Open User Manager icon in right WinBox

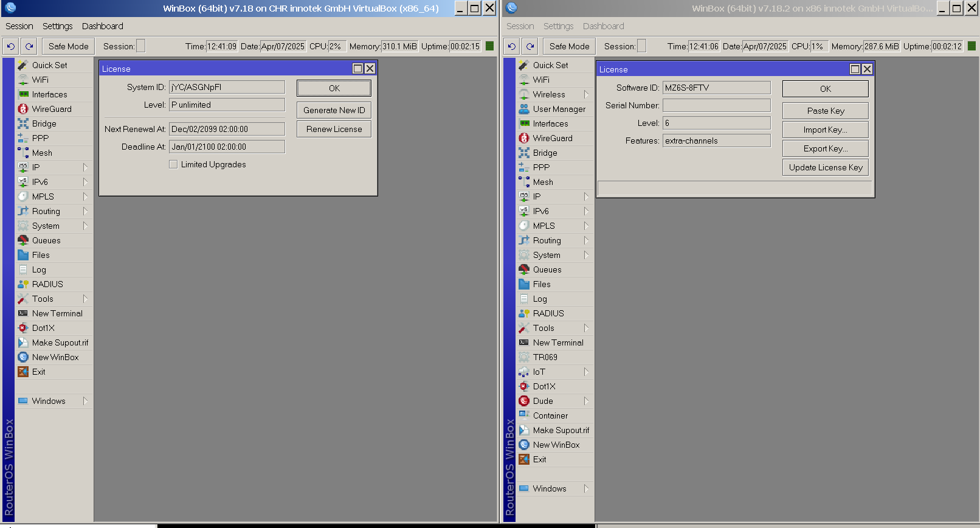tap(524, 109)
